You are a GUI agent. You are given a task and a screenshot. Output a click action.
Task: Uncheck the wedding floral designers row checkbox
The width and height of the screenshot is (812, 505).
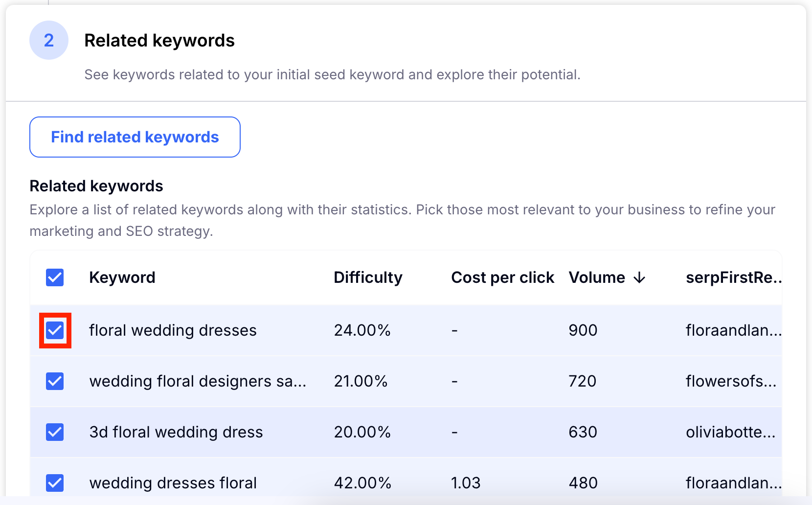[55, 381]
